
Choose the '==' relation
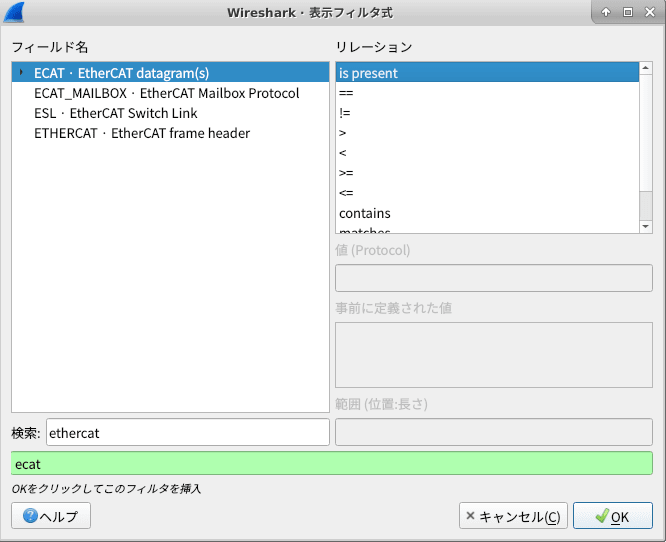click(x=487, y=93)
